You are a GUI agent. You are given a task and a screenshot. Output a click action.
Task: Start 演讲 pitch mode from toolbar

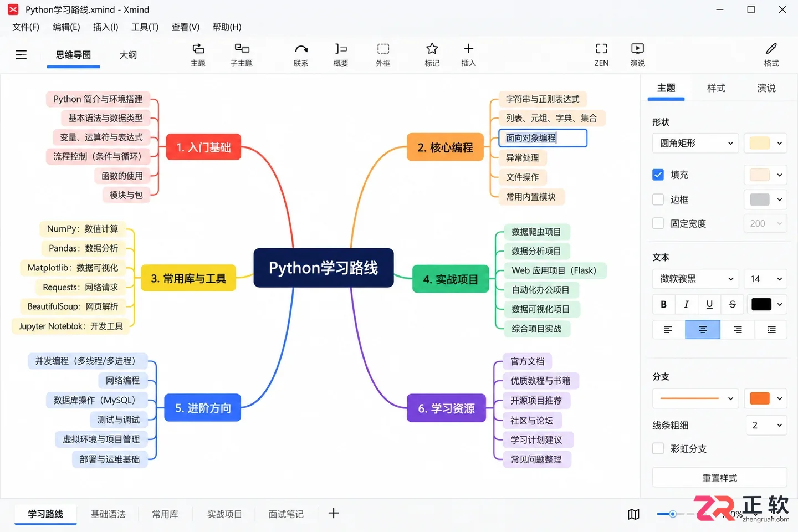click(x=638, y=55)
